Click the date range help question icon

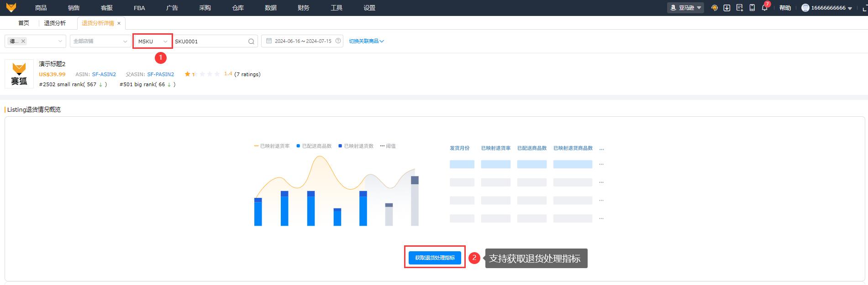(338, 41)
